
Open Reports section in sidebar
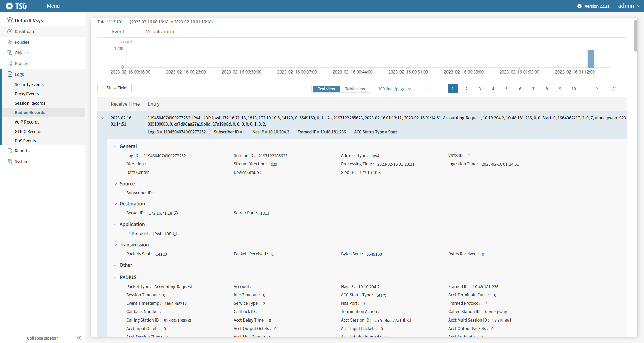click(22, 151)
